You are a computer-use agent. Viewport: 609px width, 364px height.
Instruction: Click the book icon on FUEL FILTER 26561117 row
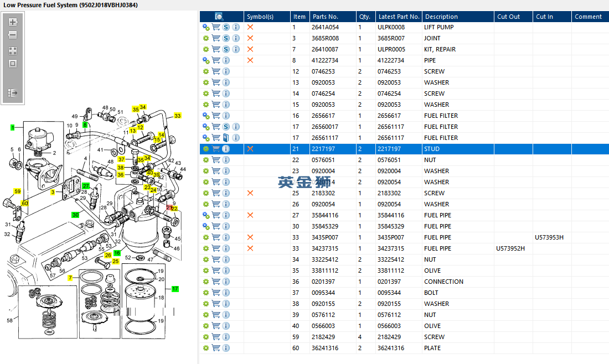click(x=226, y=138)
